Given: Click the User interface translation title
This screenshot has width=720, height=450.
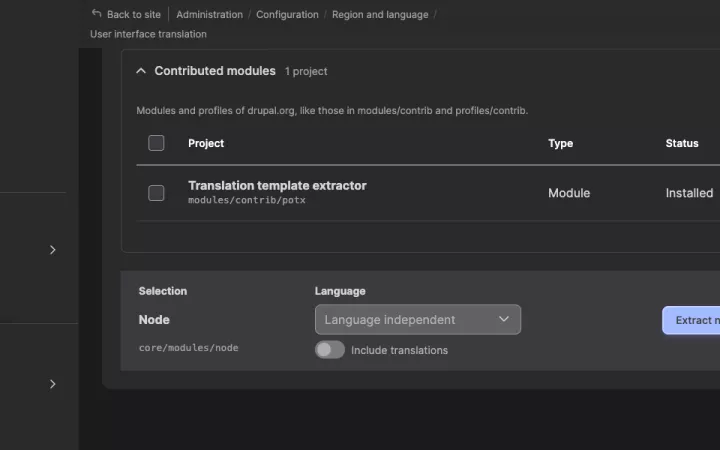Looking at the screenshot, I should [x=148, y=34].
